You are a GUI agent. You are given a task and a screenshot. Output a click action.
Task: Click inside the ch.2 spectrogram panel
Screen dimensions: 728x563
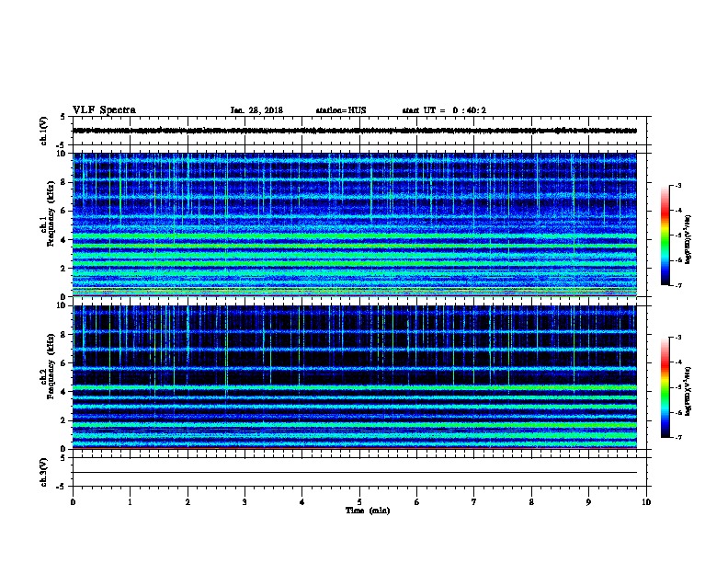pos(355,377)
